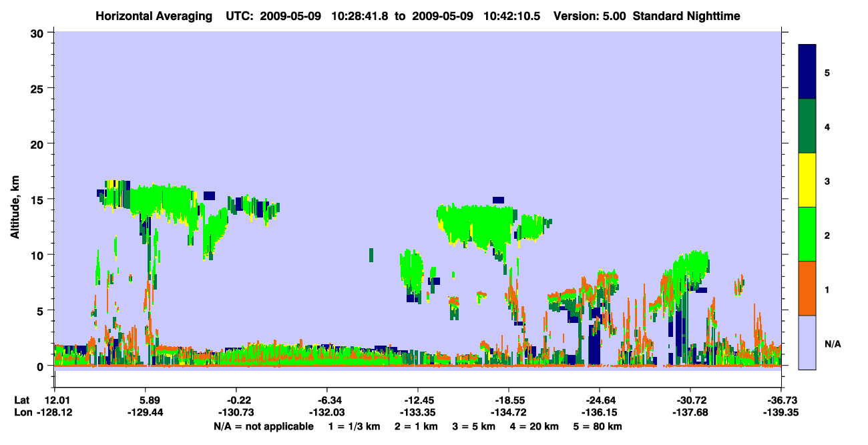Click the lavender N/A colorbar segment

click(807, 342)
